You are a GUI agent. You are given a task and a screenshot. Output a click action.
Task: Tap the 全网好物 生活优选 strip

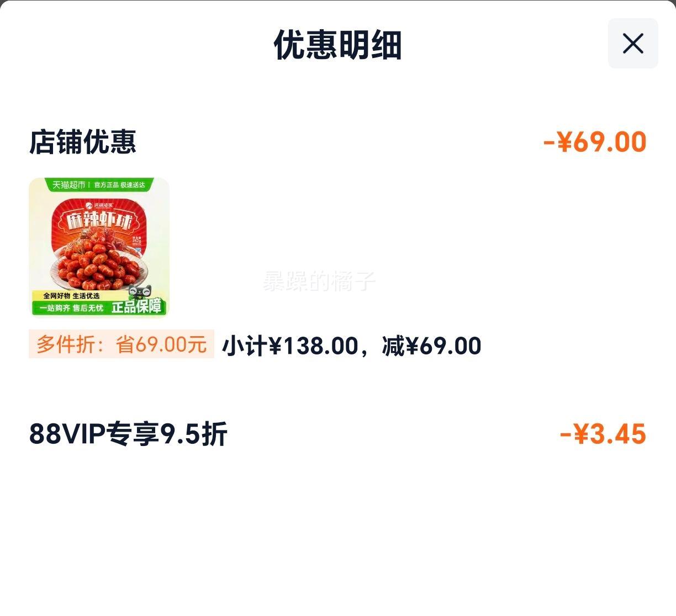click(72, 296)
